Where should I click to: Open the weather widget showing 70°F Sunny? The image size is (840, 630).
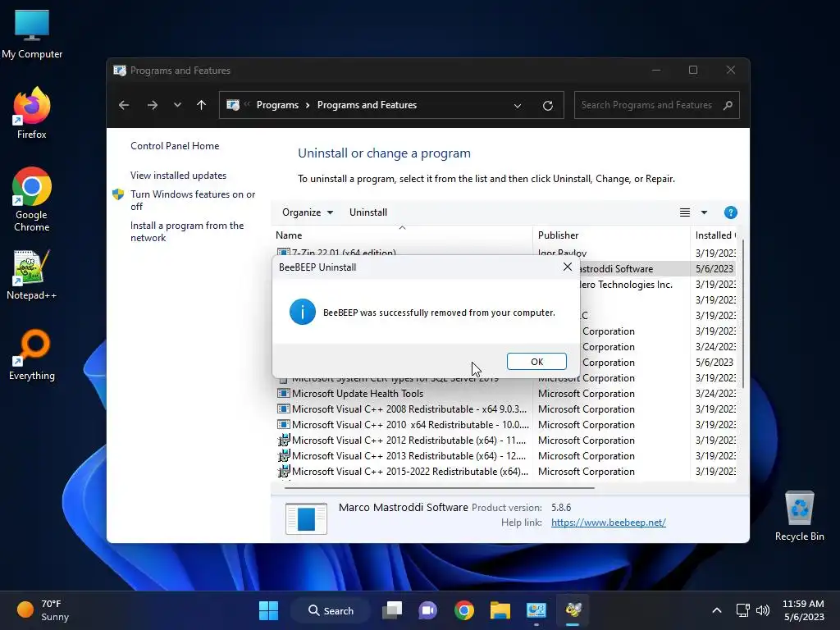pyautogui.click(x=44, y=610)
